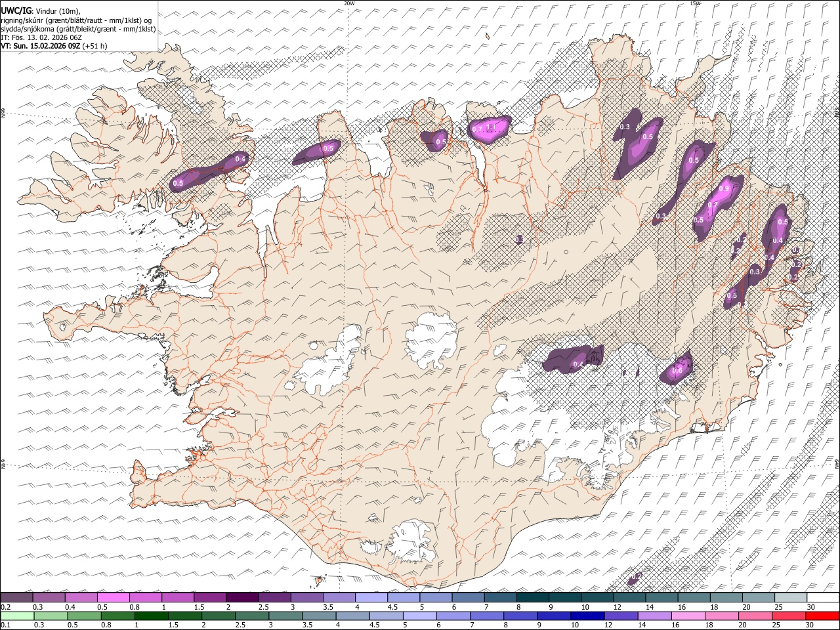Click the '0.9' snowfall value on map

pyautogui.click(x=724, y=188)
